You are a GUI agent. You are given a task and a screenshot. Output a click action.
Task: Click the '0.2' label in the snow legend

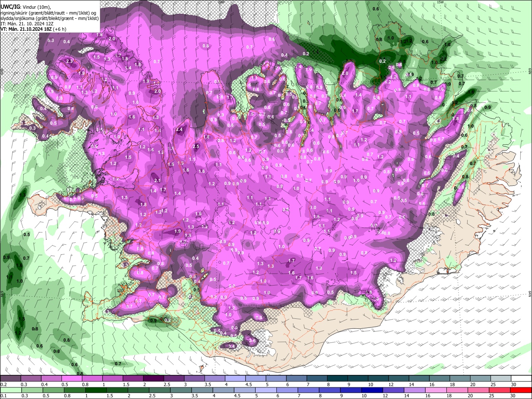(3, 384)
